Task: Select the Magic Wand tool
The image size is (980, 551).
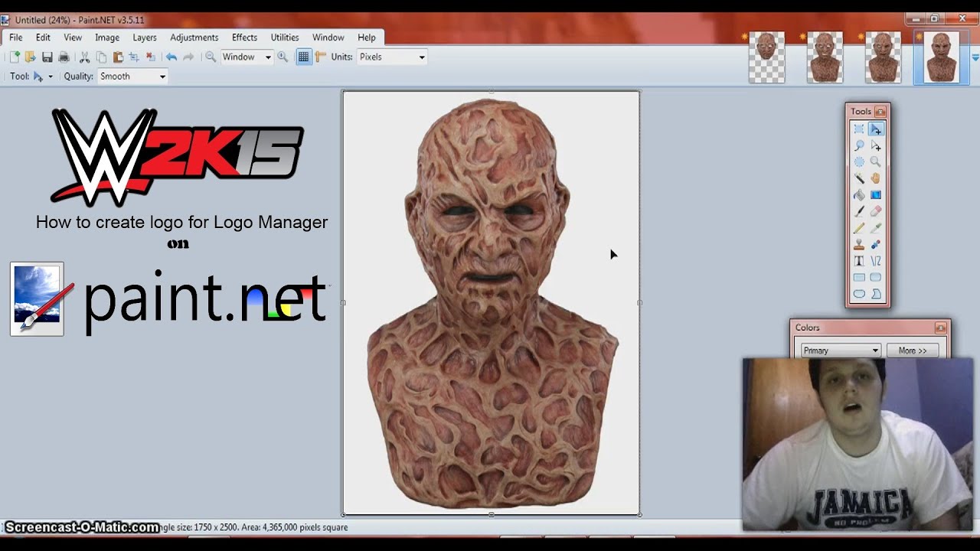Action: [x=859, y=178]
